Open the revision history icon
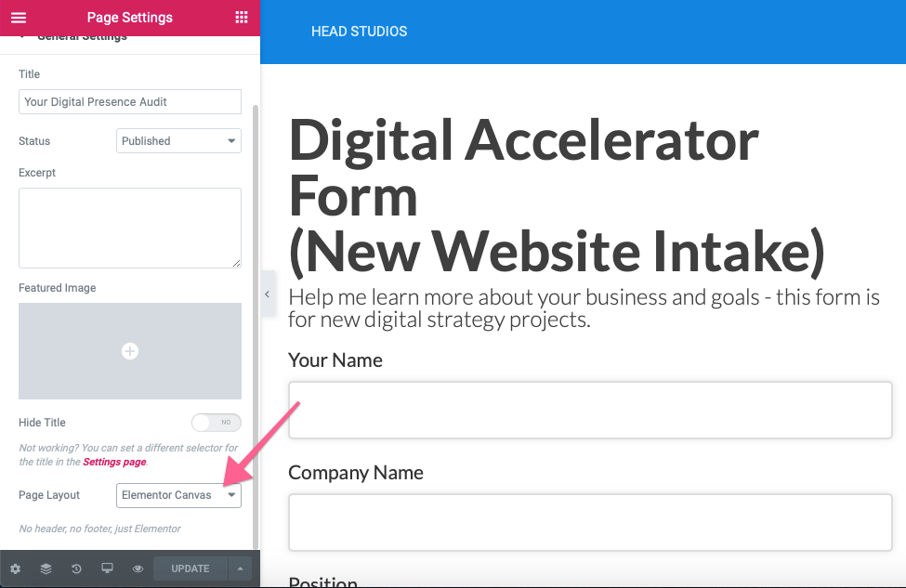 point(76,568)
